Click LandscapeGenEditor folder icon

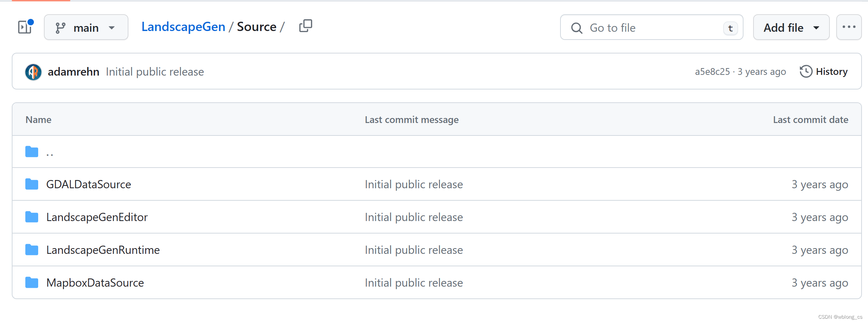[32, 217]
